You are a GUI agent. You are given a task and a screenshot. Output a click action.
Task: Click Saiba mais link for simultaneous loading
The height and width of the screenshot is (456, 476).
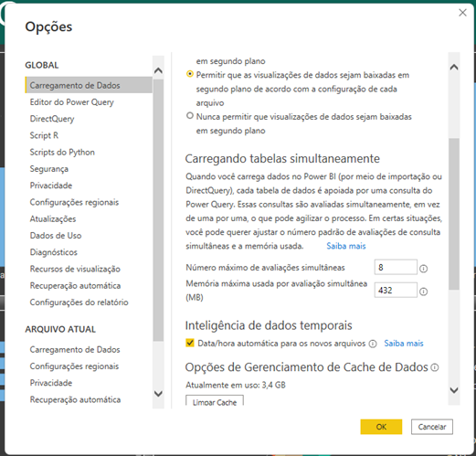click(346, 246)
